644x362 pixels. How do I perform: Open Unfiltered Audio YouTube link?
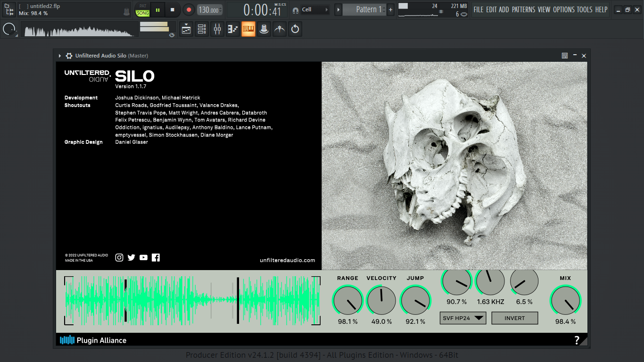[x=144, y=257]
